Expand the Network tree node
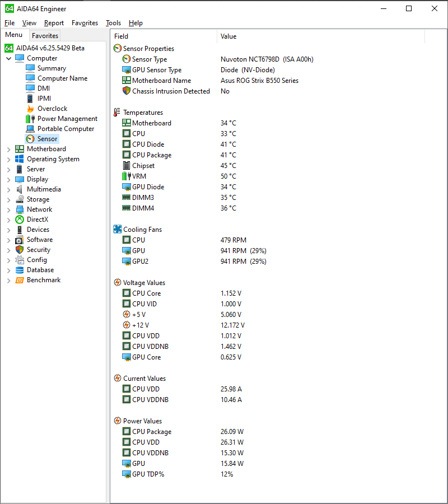Viewport: 448px width, 504px height. click(8, 209)
